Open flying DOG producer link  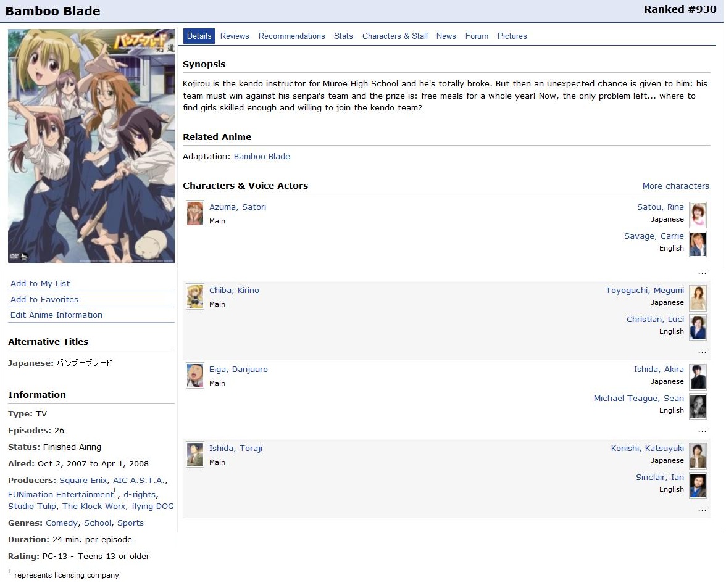(152, 506)
